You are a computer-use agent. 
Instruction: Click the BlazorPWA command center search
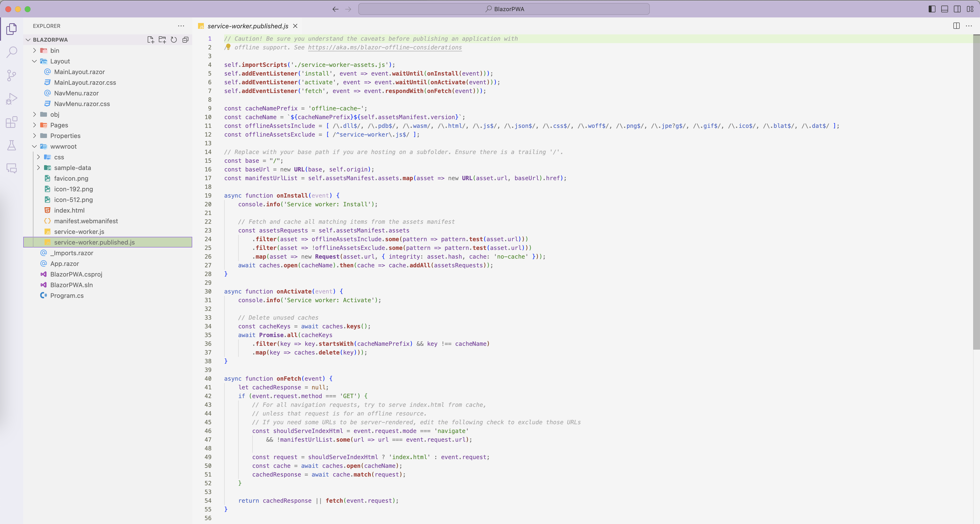[x=504, y=9]
